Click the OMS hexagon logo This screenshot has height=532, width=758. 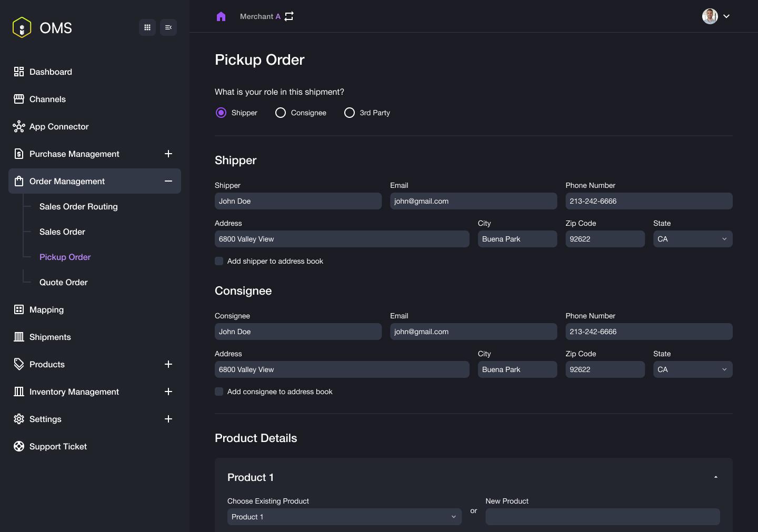tap(22, 27)
